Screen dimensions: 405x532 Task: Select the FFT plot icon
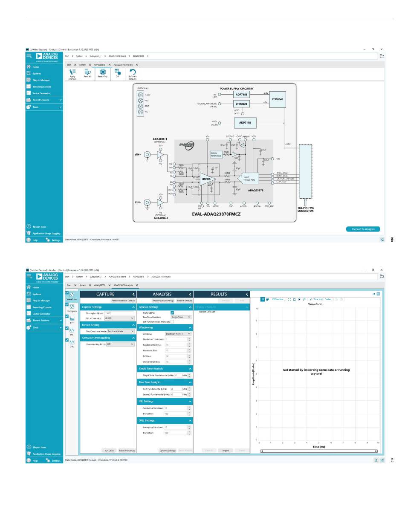[72, 318]
